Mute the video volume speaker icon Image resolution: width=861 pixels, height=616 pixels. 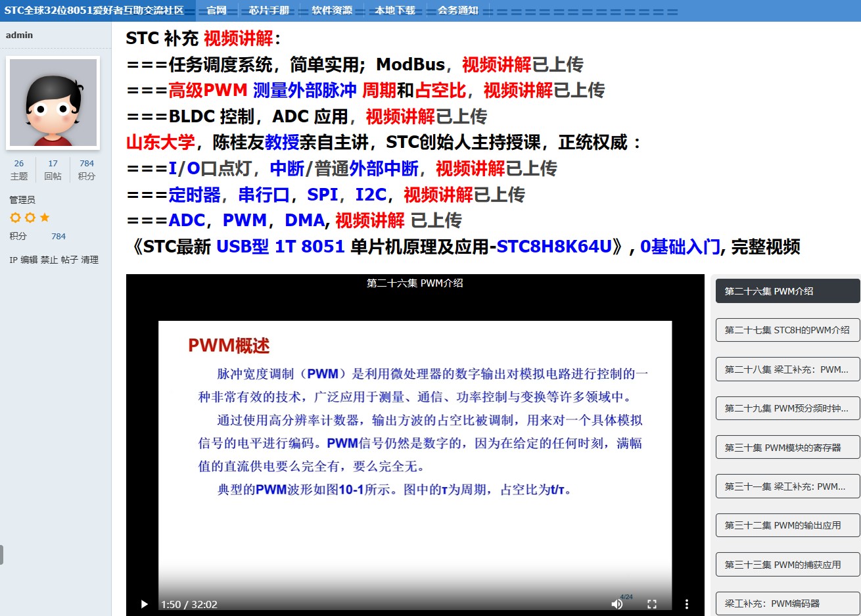(x=617, y=604)
